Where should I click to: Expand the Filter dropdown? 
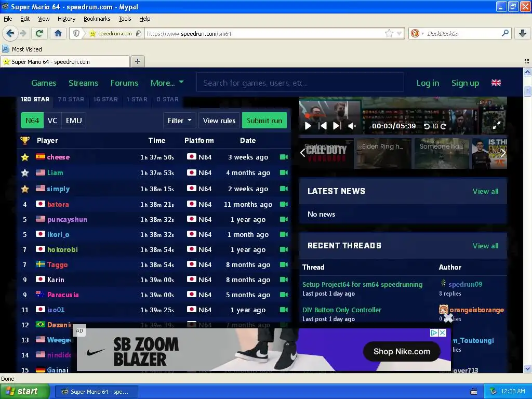point(179,121)
